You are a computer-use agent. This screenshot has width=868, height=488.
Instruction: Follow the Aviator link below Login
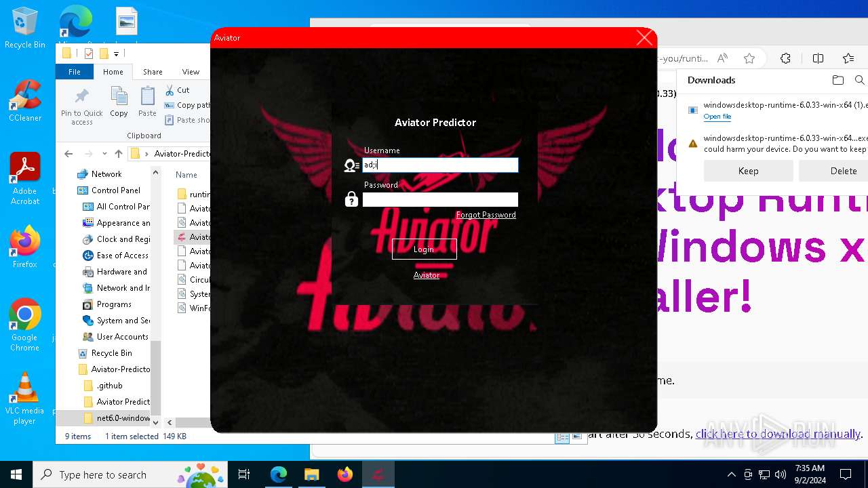pos(427,275)
